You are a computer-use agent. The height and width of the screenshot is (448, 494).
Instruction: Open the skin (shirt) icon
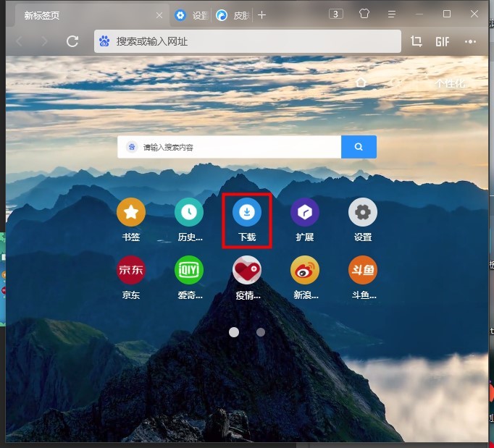point(364,14)
